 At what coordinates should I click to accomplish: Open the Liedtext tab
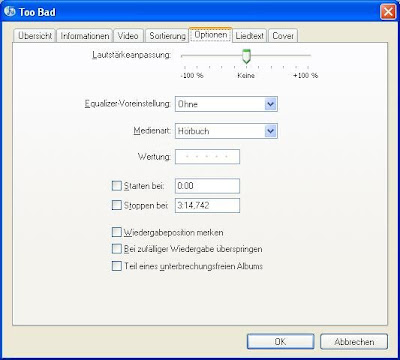(250, 36)
